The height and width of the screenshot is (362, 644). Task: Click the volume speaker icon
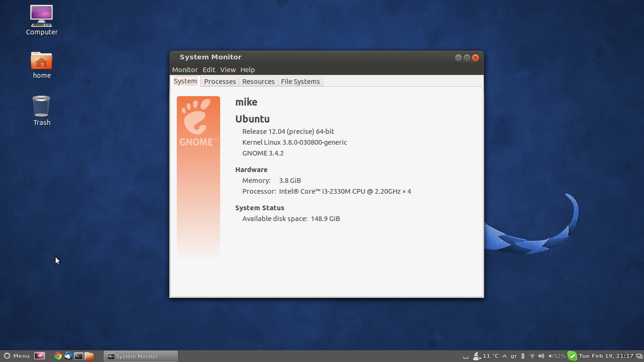[x=541, y=356]
